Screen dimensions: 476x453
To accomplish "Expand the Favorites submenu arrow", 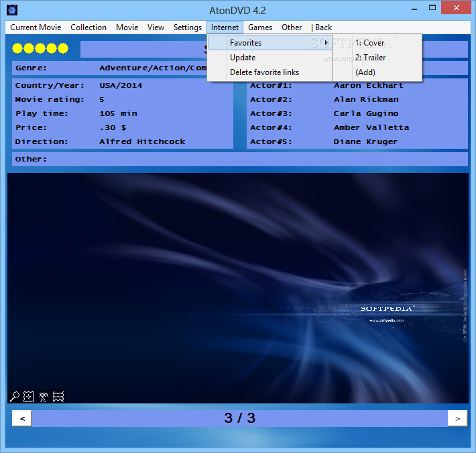I will pyautogui.click(x=326, y=43).
